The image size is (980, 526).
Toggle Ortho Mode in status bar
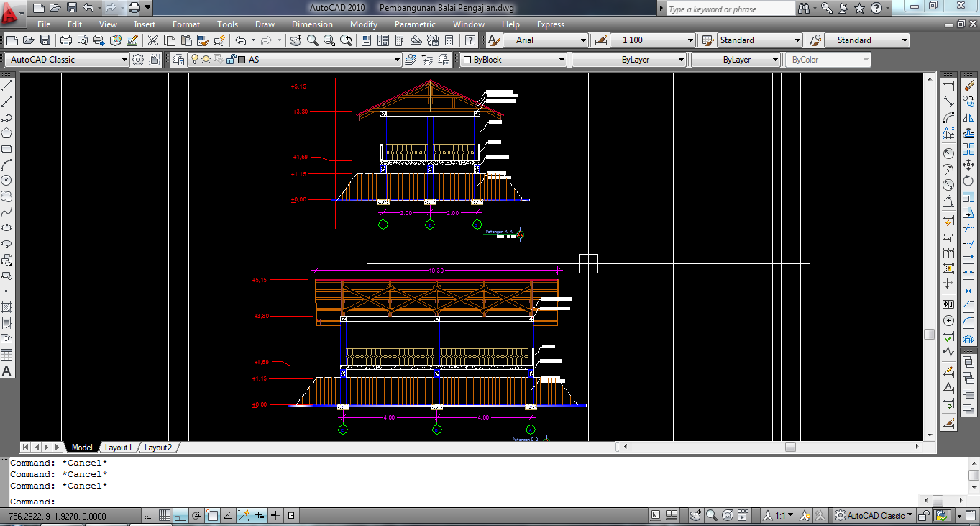[180, 515]
